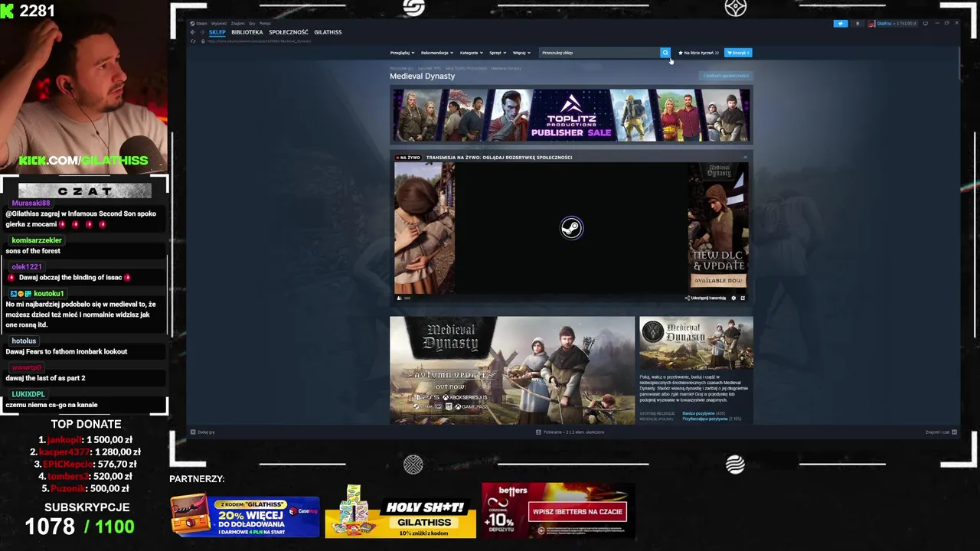980x551 pixels.
Task: Click the Dodaj grę plus icon
Action: (193, 432)
